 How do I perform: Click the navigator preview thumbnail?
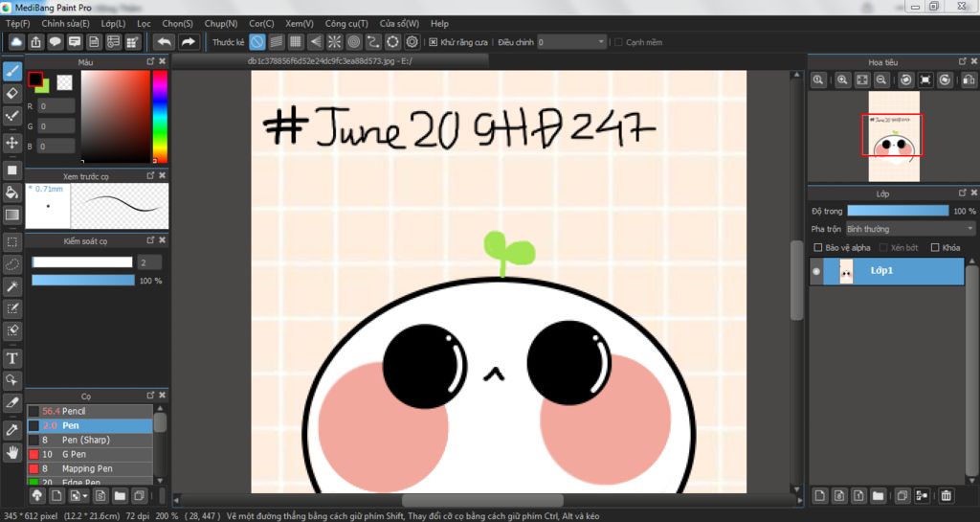(x=894, y=136)
